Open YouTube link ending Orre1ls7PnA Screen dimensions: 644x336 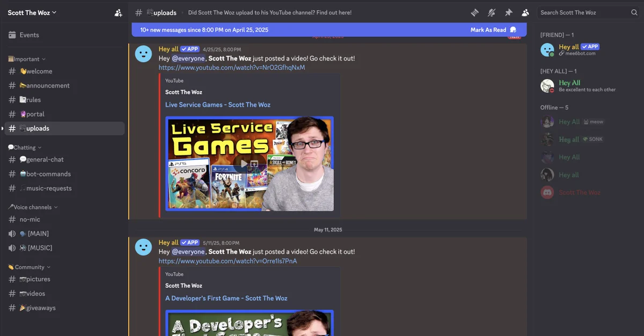[228, 261]
